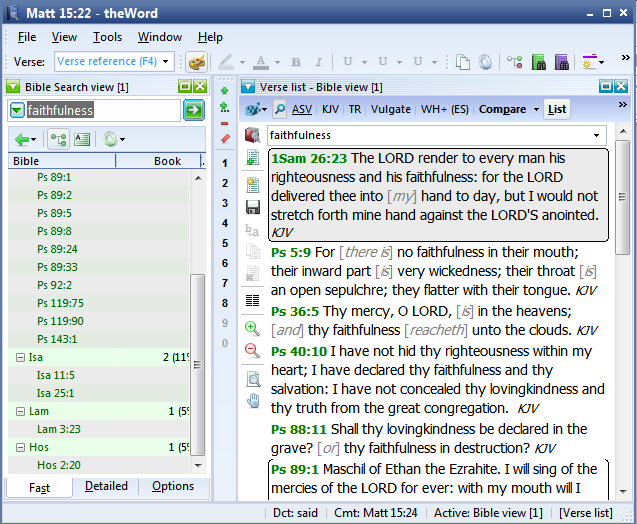Toggle the first underline U button

tap(348, 62)
